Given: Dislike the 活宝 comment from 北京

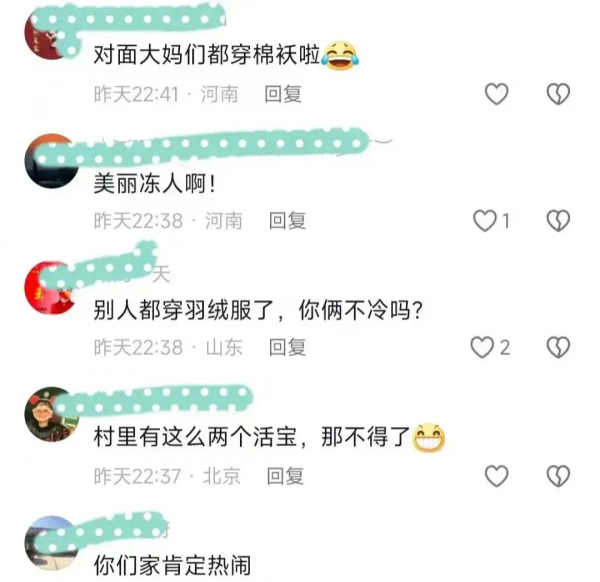Looking at the screenshot, I should (x=558, y=476).
